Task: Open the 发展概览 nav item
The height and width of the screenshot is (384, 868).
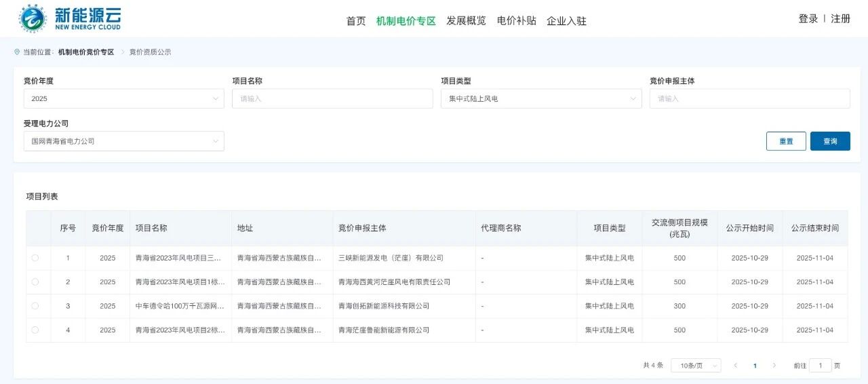Action: click(466, 21)
